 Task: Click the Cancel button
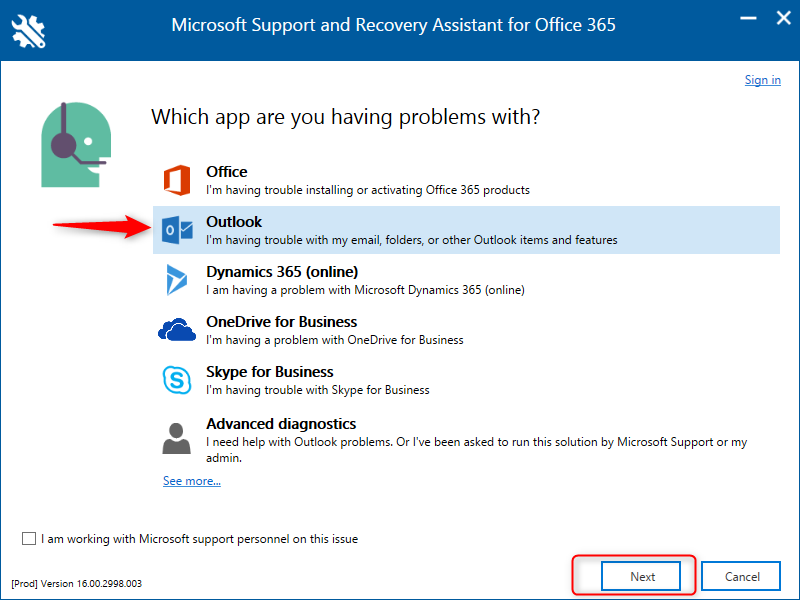coord(741,576)
